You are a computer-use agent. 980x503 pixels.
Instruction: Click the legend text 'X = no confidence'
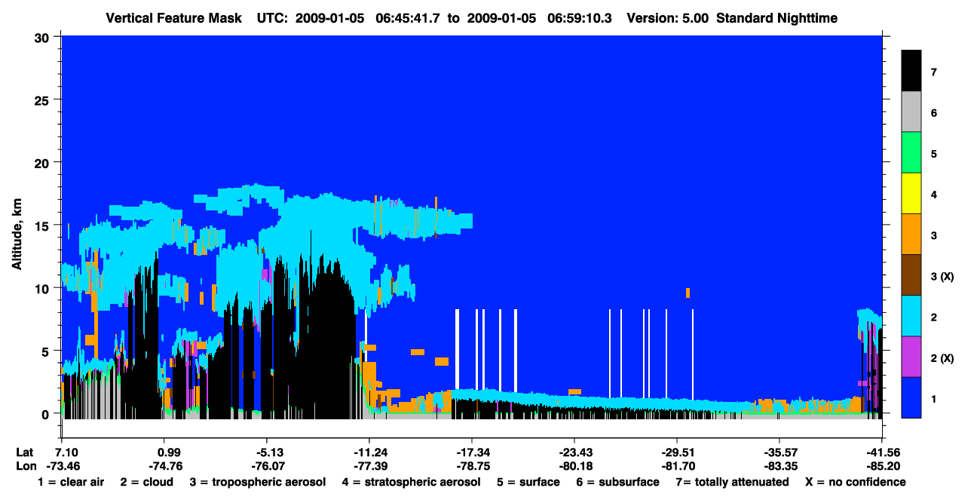(x=855, y=482)
